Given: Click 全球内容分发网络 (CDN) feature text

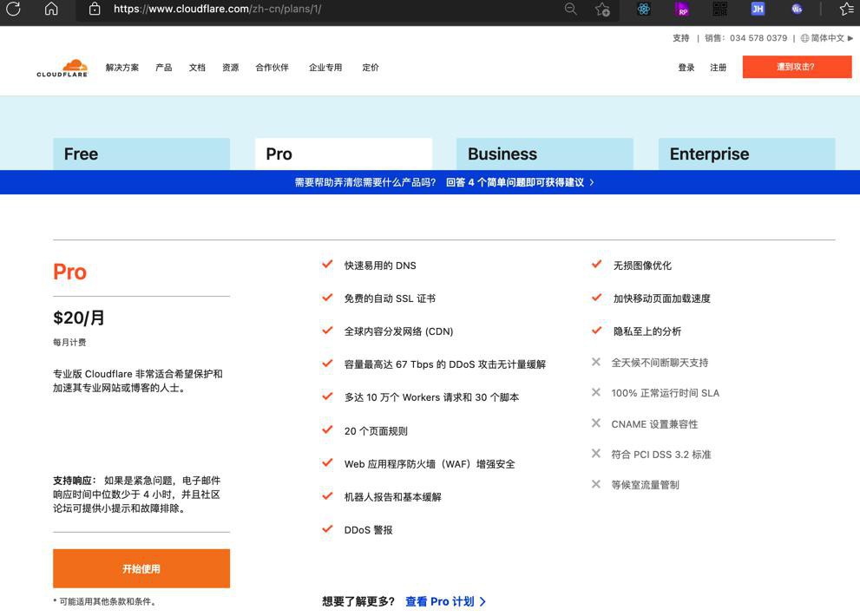Looking at the screenshot, I should tap(398, 331).
